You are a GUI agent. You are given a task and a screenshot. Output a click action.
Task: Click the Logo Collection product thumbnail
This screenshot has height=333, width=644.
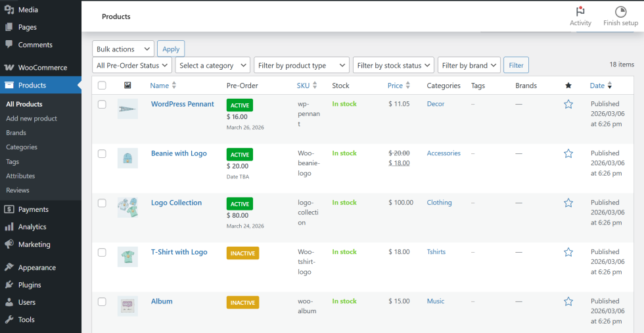127,207
